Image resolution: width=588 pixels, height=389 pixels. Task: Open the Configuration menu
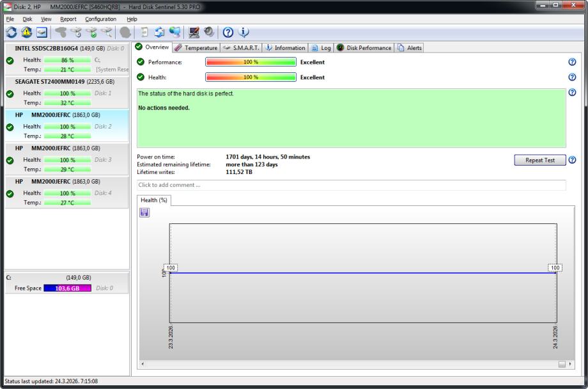point(100,19)
